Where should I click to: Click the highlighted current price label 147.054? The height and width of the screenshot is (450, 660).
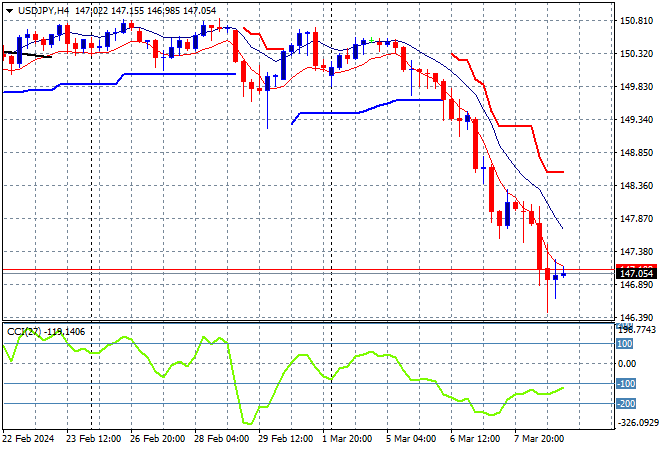(636, 273)
